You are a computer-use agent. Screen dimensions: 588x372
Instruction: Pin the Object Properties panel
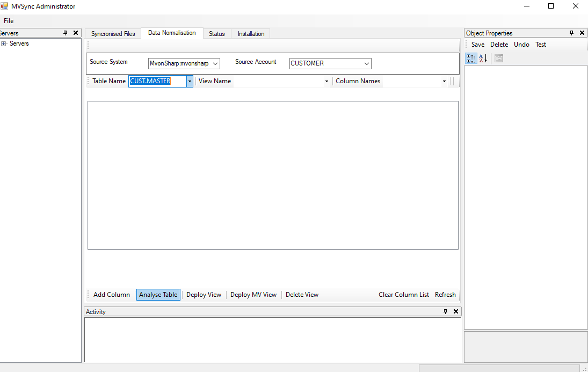571,33
